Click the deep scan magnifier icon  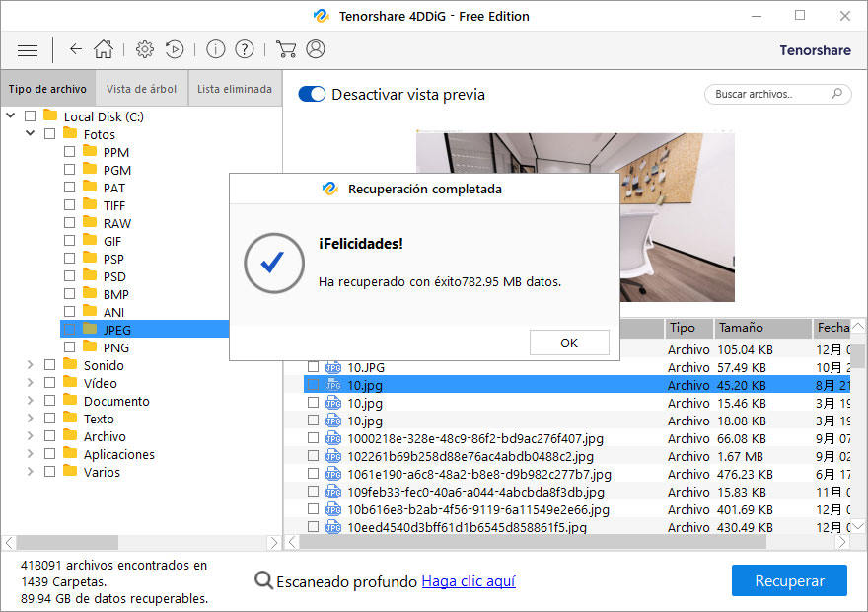[263, 581]
